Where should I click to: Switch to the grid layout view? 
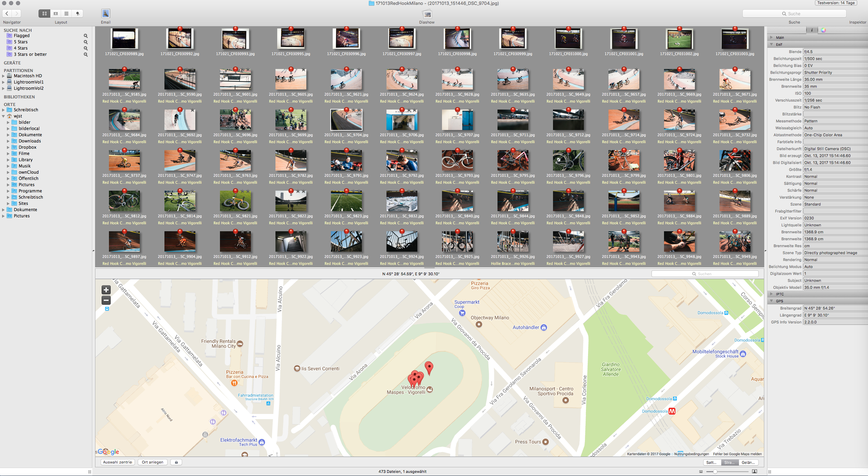[44, 14]
